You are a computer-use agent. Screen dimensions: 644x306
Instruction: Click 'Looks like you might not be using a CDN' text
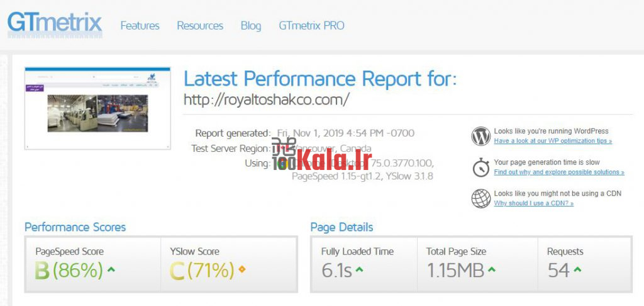(558, 194)
